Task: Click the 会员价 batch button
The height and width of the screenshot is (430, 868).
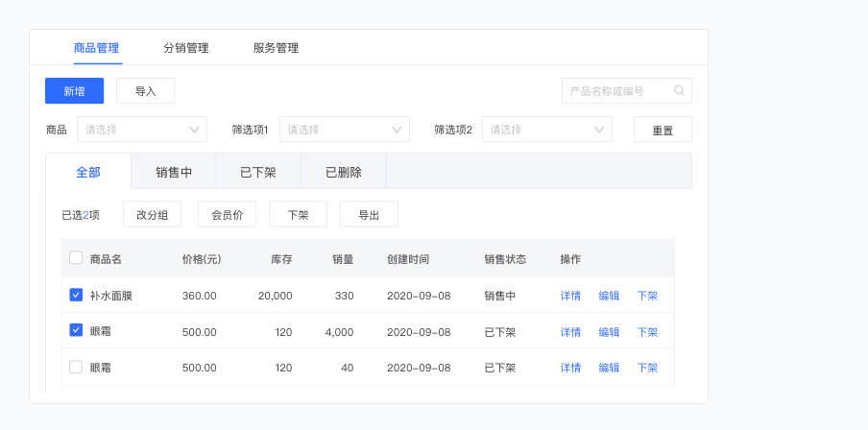Action: point(227,215)
